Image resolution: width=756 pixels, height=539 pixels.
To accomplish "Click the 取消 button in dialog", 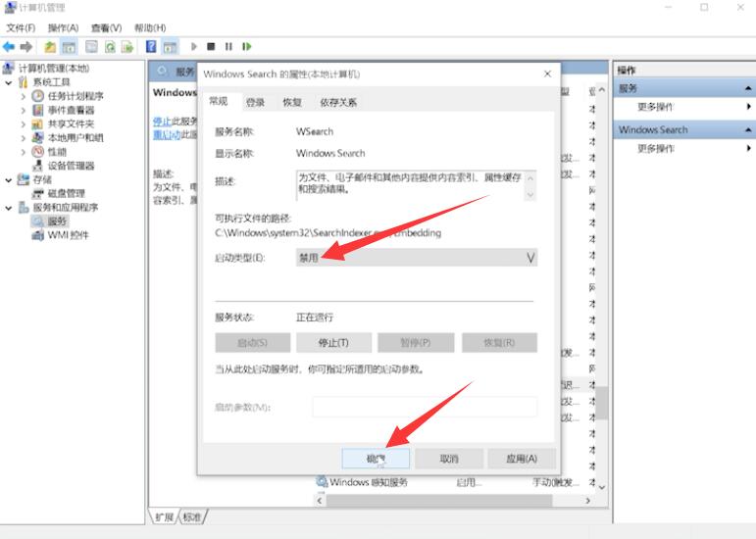I will coord(449,459).
